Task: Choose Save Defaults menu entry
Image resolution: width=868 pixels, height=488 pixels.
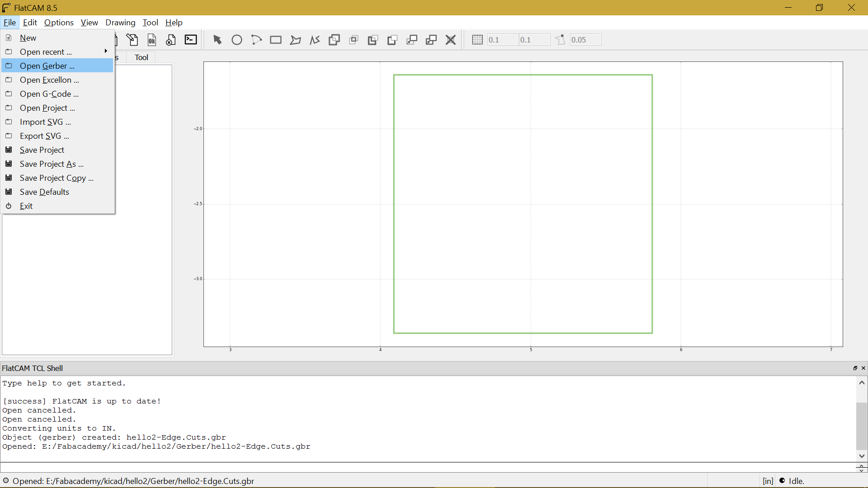Action: point(57,192)
